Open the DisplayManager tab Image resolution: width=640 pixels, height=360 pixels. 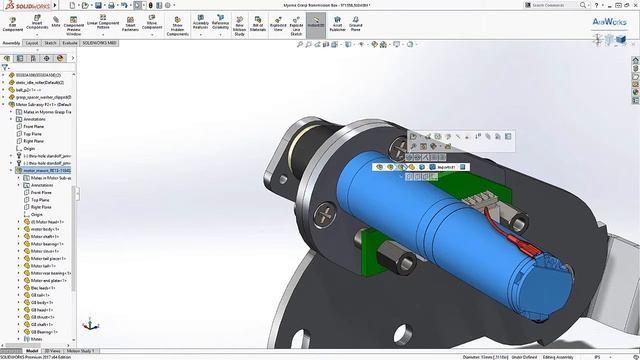click(x=60, y=58)
